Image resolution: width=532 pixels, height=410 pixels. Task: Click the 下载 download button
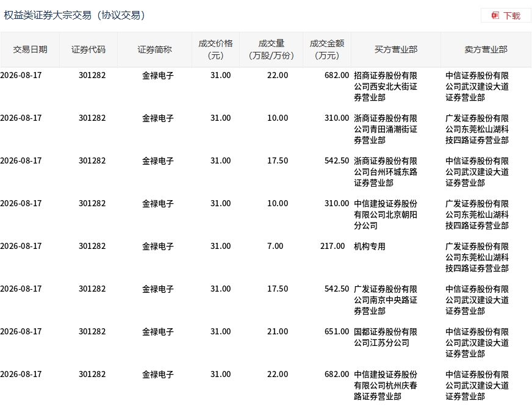[506, 16]
